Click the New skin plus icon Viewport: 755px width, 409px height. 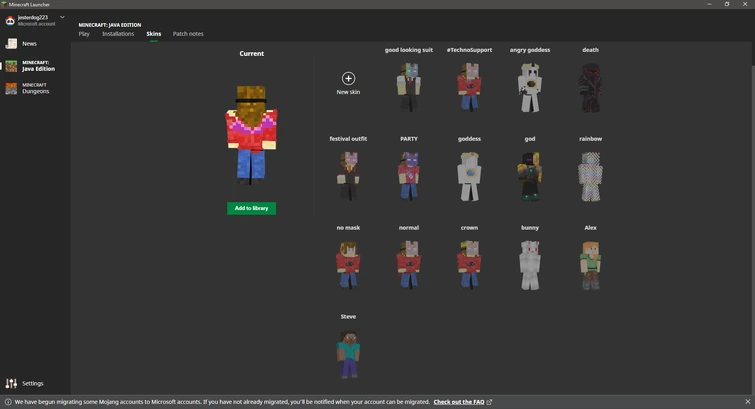348,79
